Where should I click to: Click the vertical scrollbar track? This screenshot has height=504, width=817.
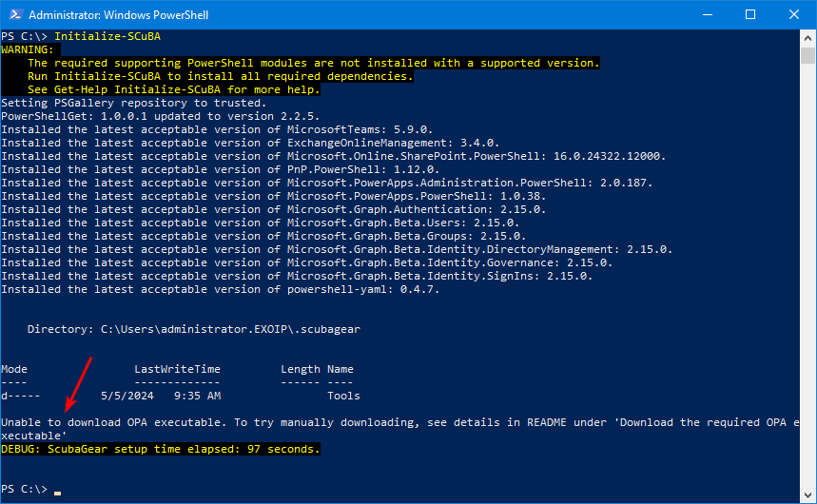[x=807, y=285]
